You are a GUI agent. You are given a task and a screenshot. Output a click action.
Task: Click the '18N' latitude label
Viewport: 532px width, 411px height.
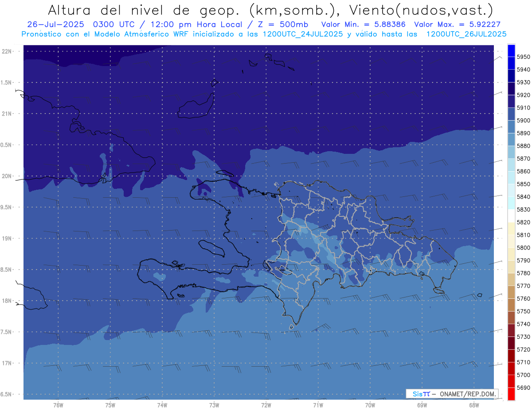[7, 301]
